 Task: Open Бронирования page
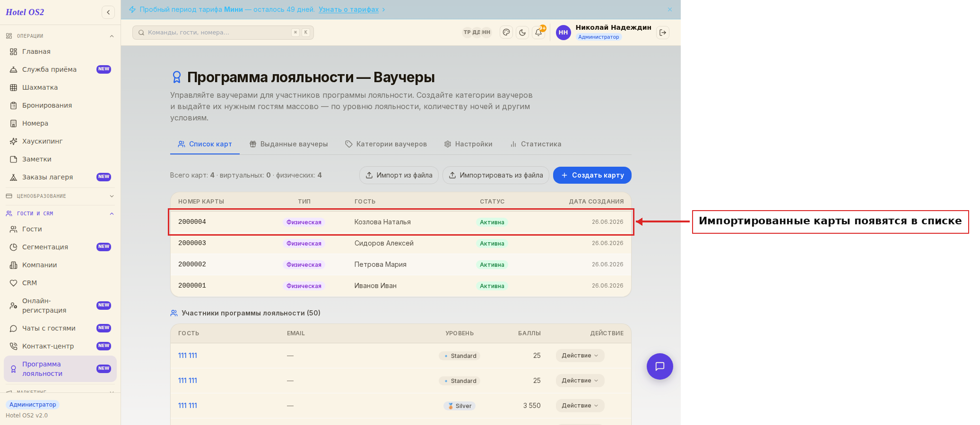coord(60,105)
